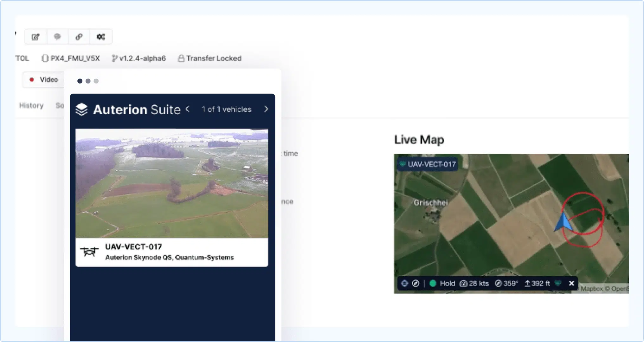This screenshot has width=644, height=342.
Task: Go to next vehicle with right chevron
Action: tap(266, 109)
